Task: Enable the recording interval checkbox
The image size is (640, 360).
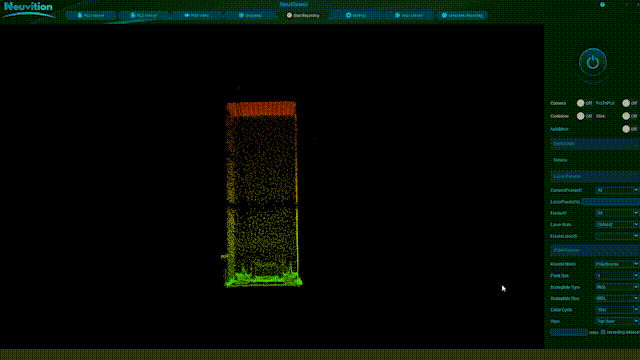Action: [603, 332]
